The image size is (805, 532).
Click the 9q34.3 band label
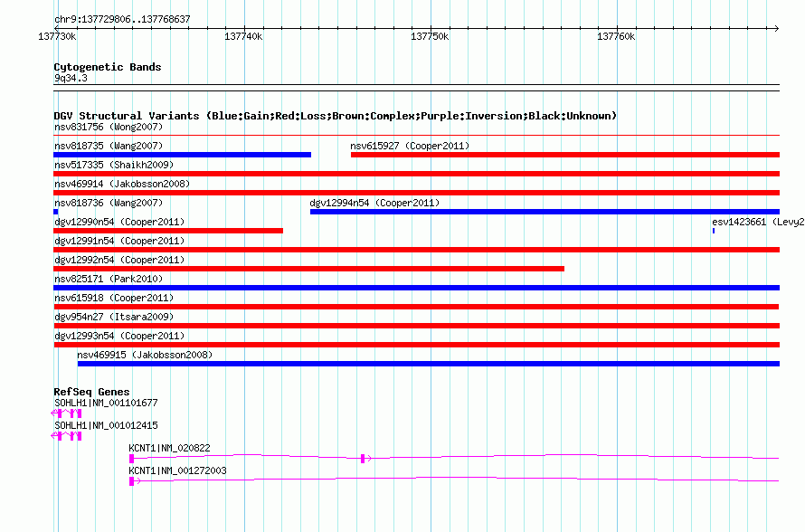71,78
